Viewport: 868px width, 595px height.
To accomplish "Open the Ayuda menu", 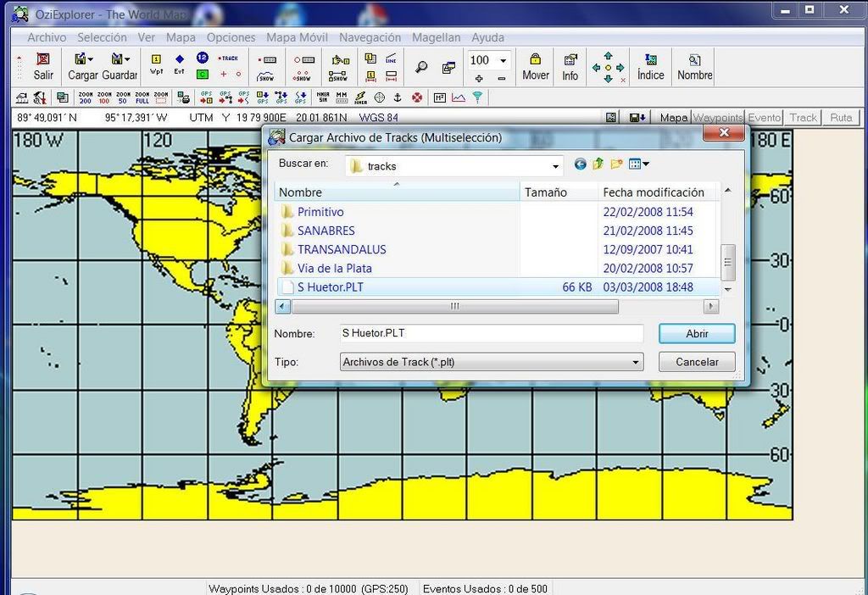I will tap(487, 37).
